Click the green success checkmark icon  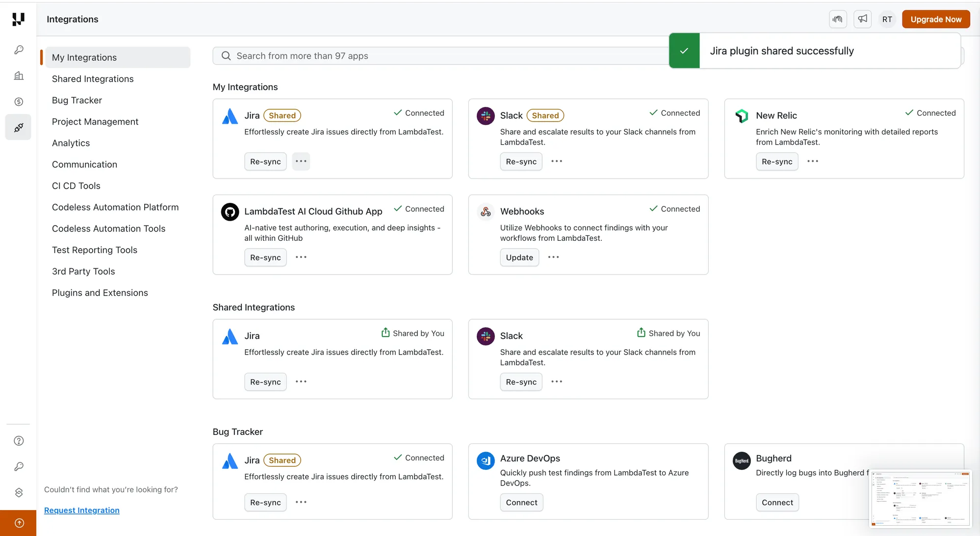[x=684, y=51]
